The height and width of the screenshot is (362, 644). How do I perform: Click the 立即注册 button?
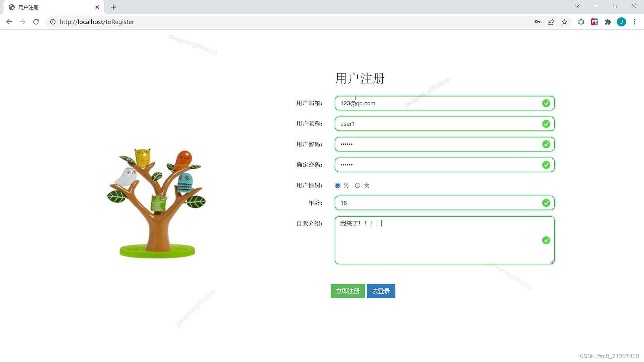pyautogui.click(x=347, y=291)
